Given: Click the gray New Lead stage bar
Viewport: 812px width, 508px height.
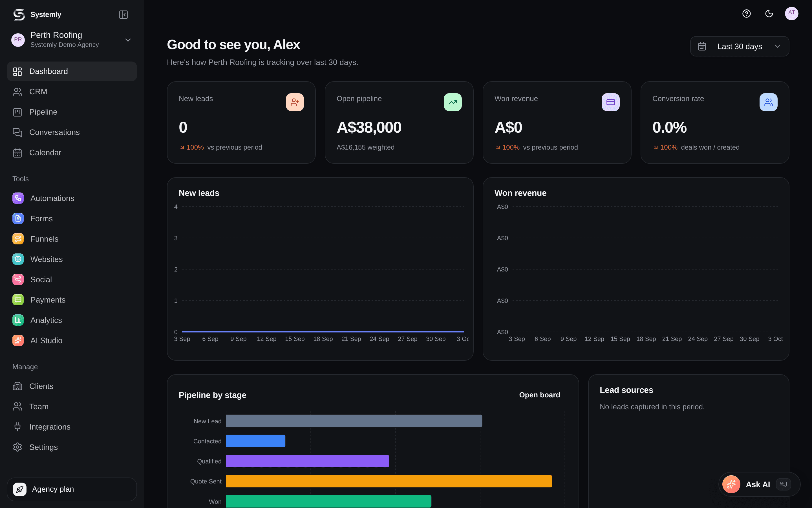Looking at the screenshot, I should tap(354, 421).
